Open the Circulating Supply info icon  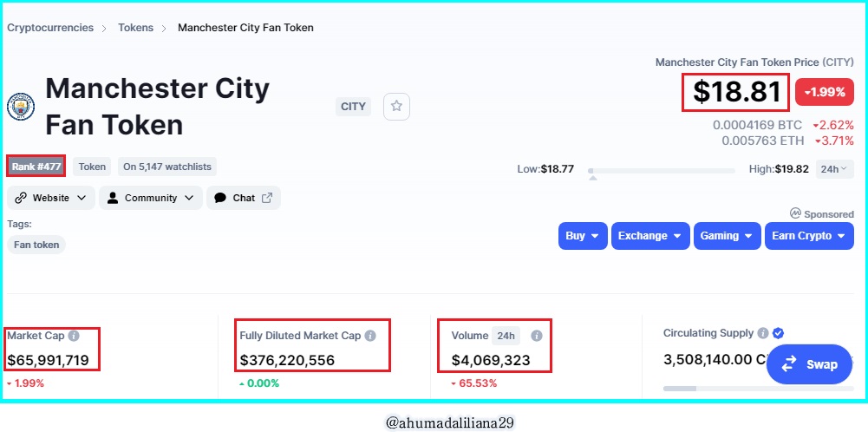pos(763,333)
